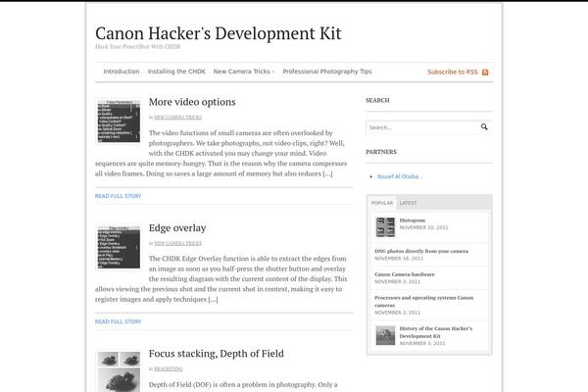Open the Bracketing category link
Image resolution: width=588 pixels, height=392 pixels.
pyautogui.click(x=169, y=369)
